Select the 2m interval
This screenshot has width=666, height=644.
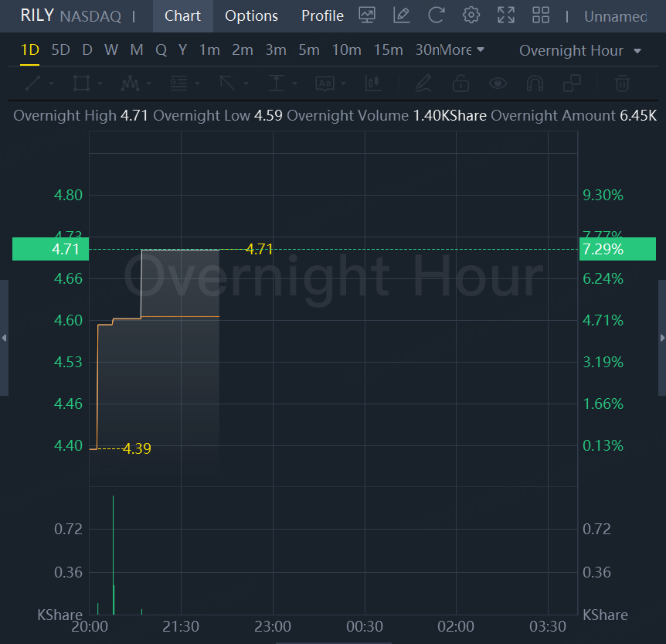[x=243, y=50]
